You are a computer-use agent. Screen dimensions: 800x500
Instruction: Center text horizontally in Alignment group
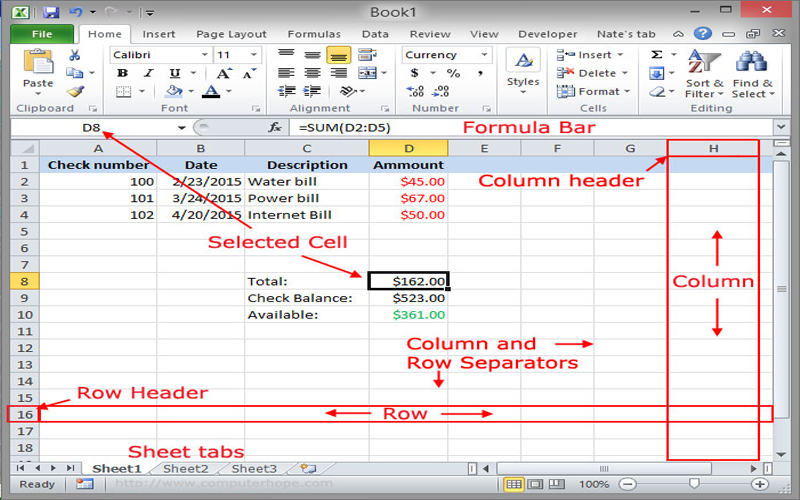[312, 73]
